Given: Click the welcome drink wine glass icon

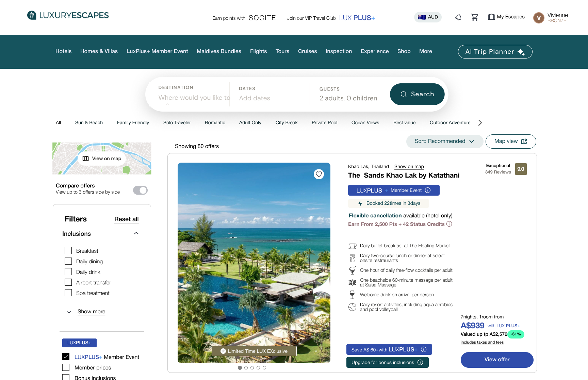Looking at the screenshot, I should 352,295.
